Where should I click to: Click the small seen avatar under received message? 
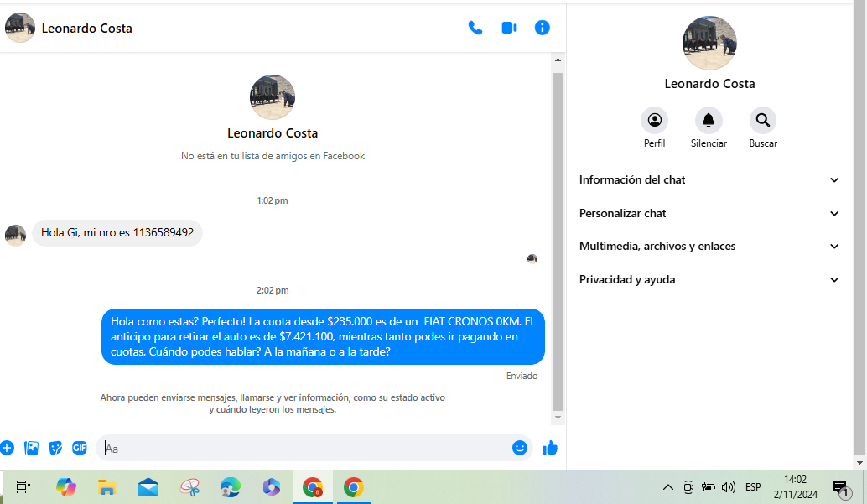(532, 258)
